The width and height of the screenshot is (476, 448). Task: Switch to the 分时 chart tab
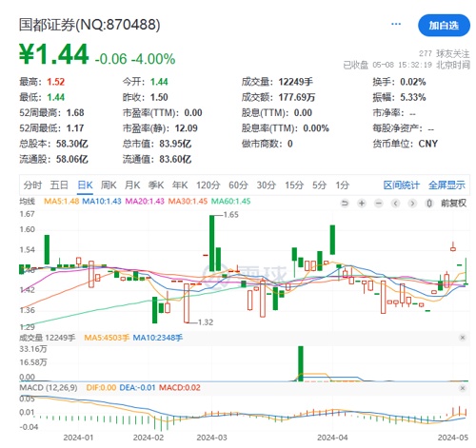point(32,185)
